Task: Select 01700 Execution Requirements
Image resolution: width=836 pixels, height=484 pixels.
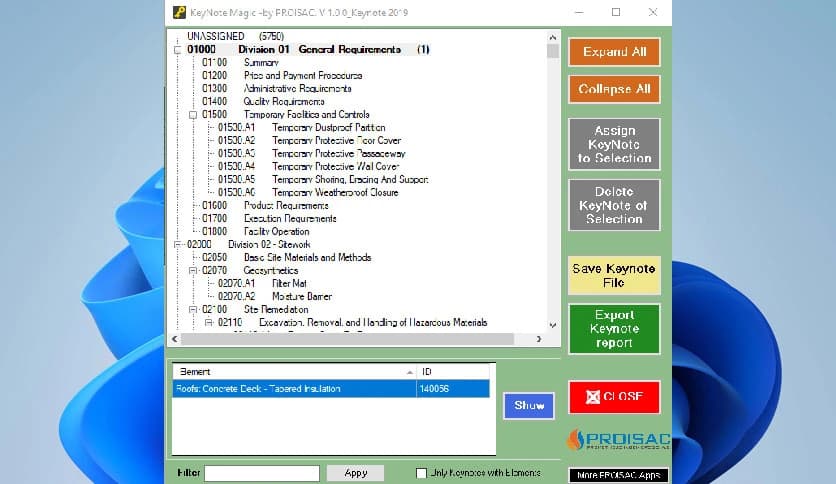Action: click(x=269, y=219)
